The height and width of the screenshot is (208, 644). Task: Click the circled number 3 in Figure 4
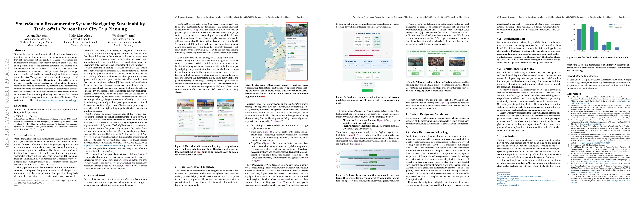[338, 167]
